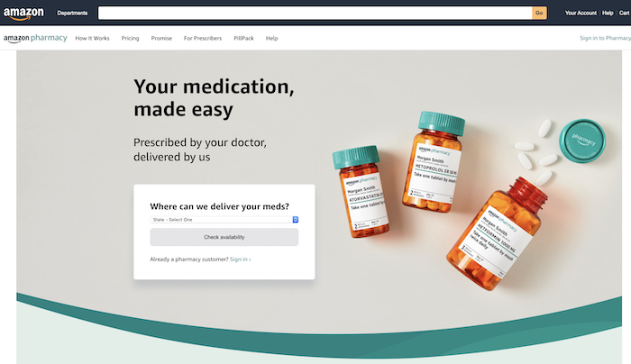Open the Cart in the header
Screen dimensions: 631x364
pyautogui.click(x=625, y=14)
